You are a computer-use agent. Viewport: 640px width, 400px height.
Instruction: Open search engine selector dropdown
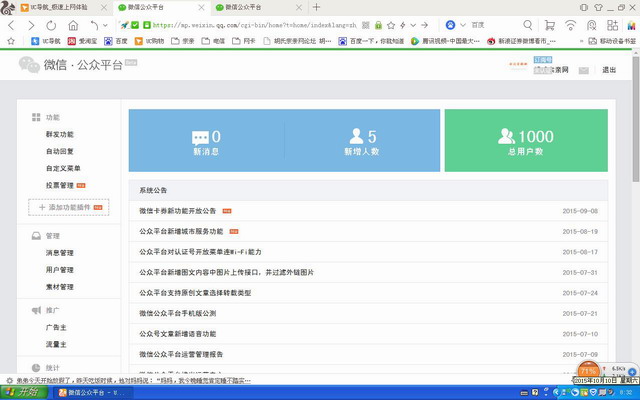tap(463, 25)
